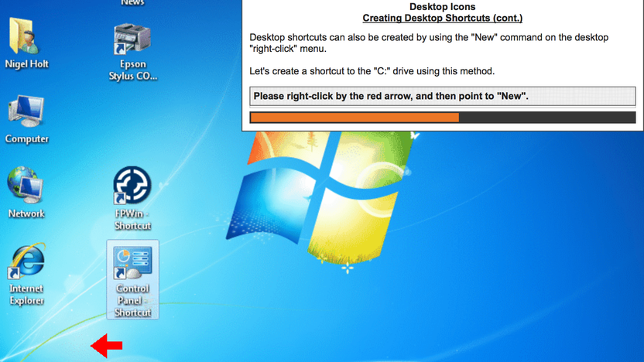Click the "Nigel Holt" icon label

point(26,64)
